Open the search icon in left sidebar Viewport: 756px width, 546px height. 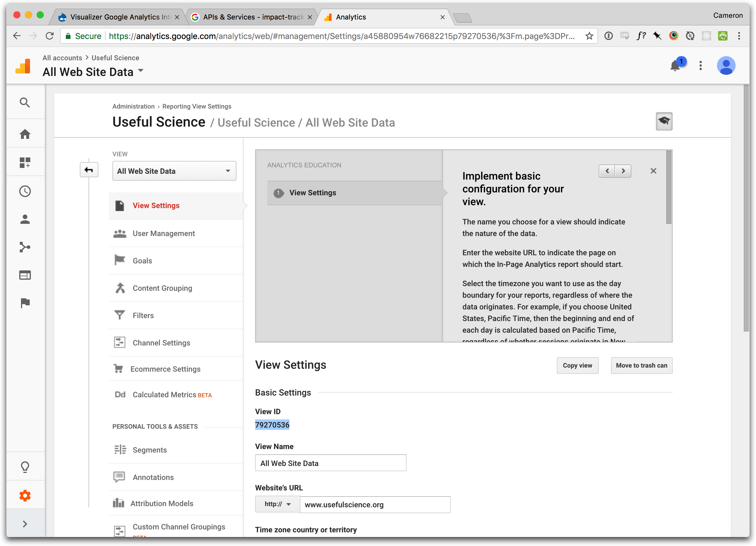click(25, 103)
